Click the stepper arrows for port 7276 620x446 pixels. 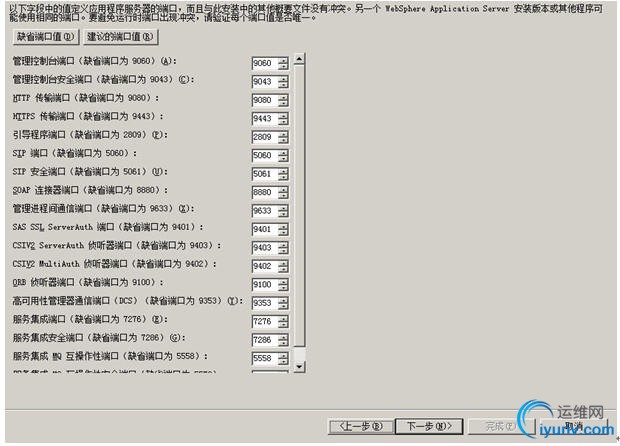283,321
